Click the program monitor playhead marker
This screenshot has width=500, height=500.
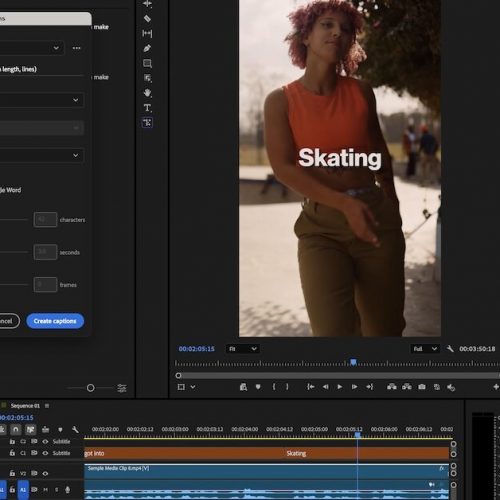[353, 362]
